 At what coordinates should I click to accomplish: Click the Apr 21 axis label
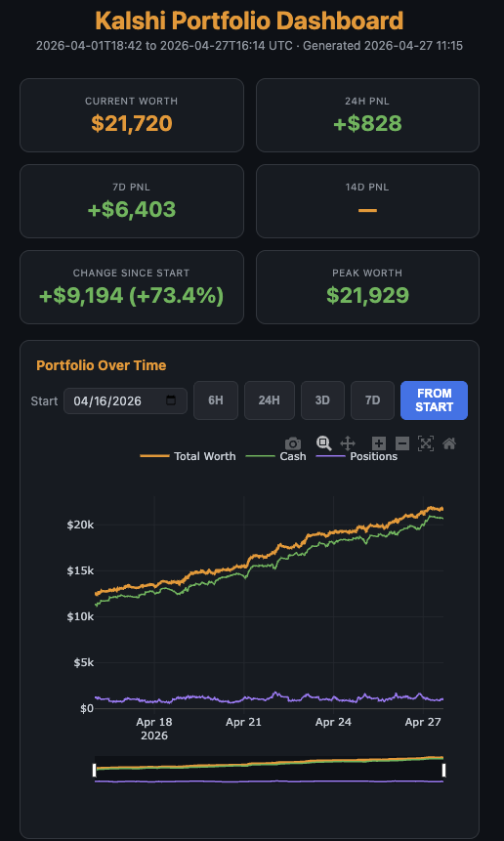(x=243, y=722)
